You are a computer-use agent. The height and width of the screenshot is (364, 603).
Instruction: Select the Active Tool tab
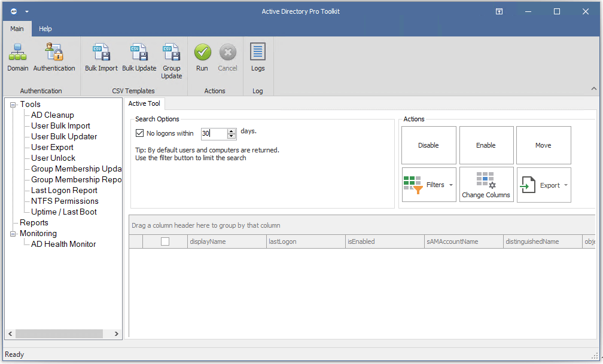click(x=144, y=103)
